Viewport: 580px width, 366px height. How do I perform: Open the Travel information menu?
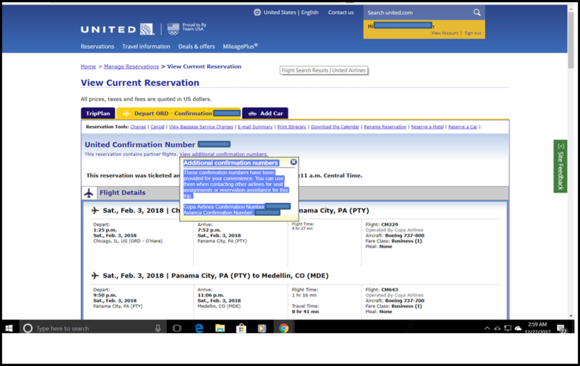coord(146,46)
